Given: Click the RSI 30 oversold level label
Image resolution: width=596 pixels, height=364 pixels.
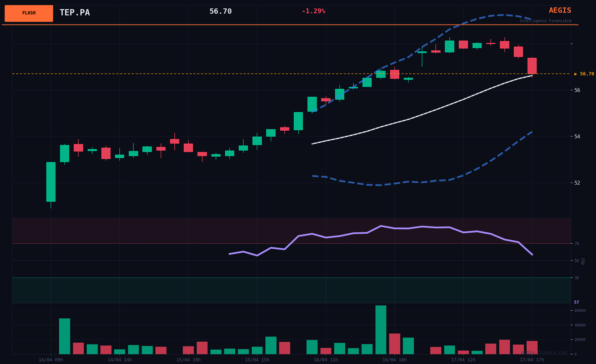Looking at the screenshot, I should 576,278.
